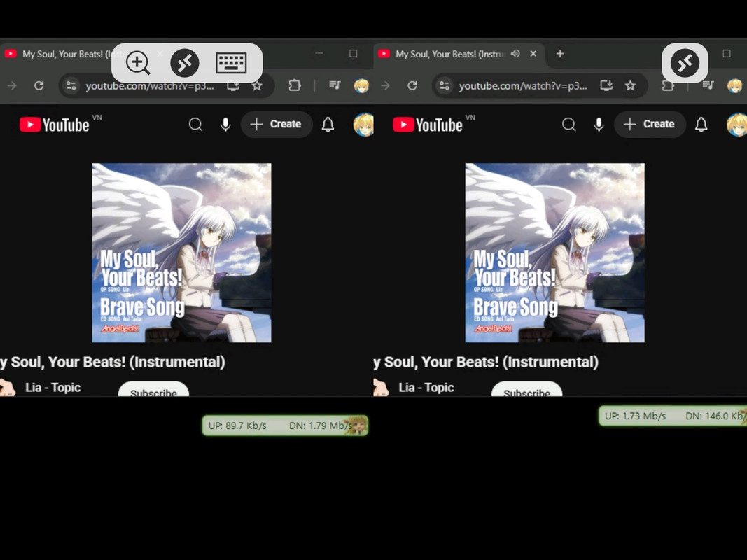Open the Lia - Topic channel in the left window
The height and width of the screenshot is (560, 747).
(53, 388)
